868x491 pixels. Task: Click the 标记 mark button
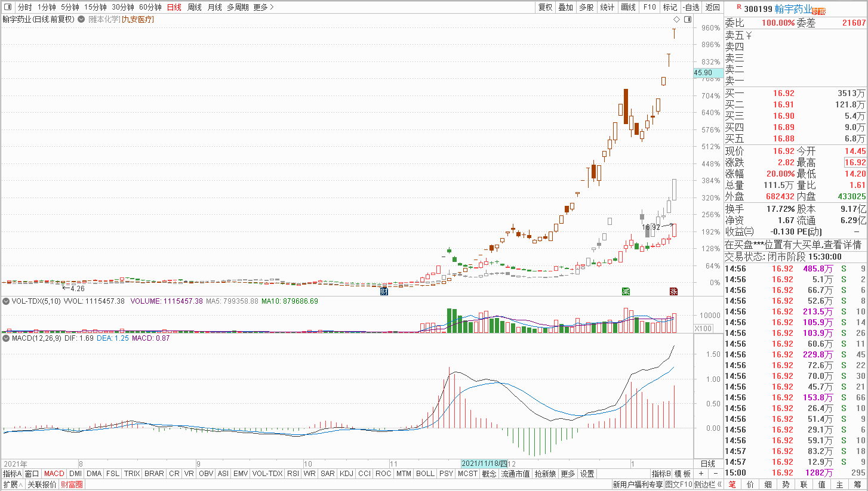670,7
